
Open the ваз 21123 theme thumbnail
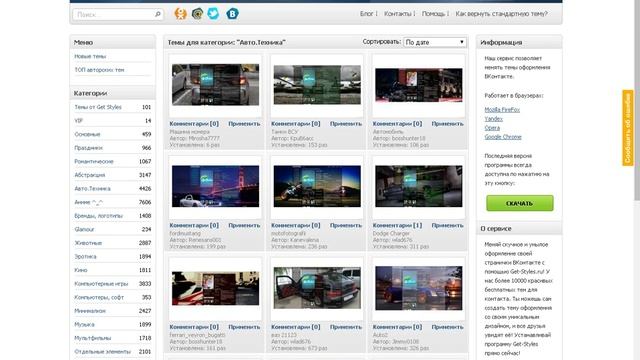coord(317,288)
